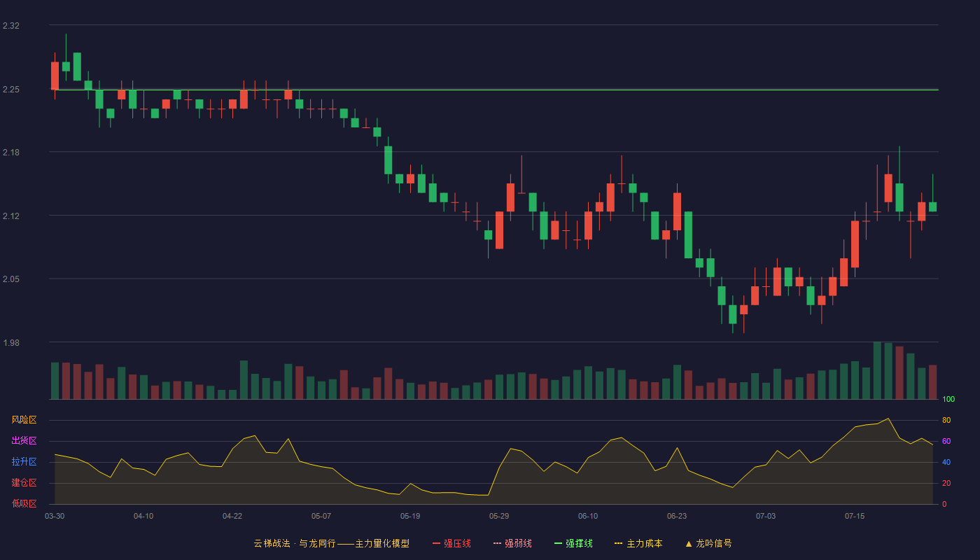Toggle the 强撑线 legend label
The image size is (980, 560).
pyautogui.click(x=579, y=543)
